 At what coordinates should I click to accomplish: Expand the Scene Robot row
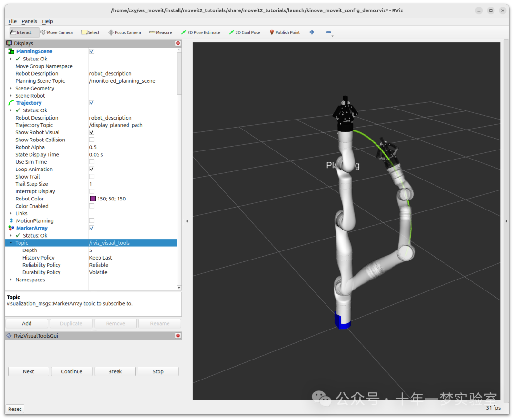(x=11, y=95)
